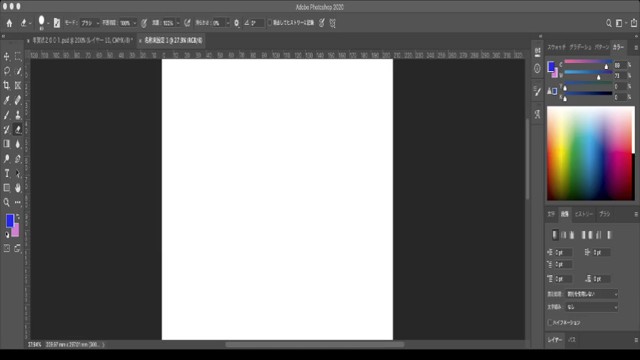Open the first .psd document tab
The width and height of the screenshot is (640, 360).
click(x=83, y=40)
